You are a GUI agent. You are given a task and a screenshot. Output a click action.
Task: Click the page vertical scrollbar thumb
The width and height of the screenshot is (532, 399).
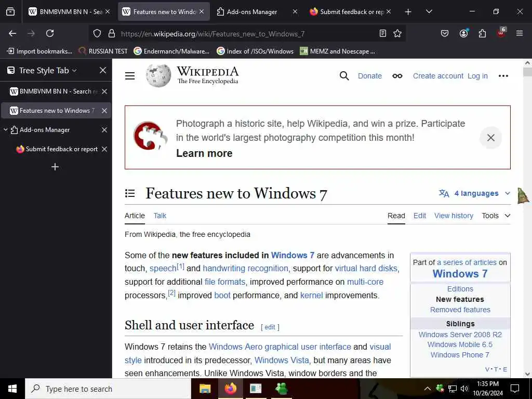click(x=527, y=72)
